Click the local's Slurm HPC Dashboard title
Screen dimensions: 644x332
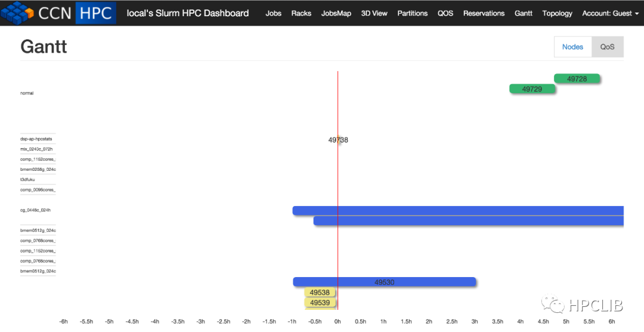pos(188,13)
